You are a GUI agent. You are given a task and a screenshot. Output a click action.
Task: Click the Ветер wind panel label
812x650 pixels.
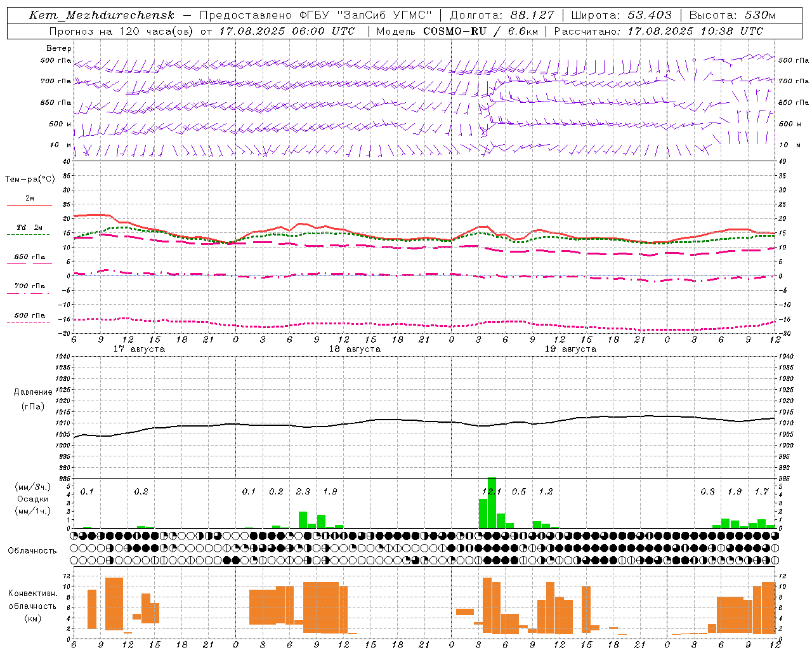59,48
